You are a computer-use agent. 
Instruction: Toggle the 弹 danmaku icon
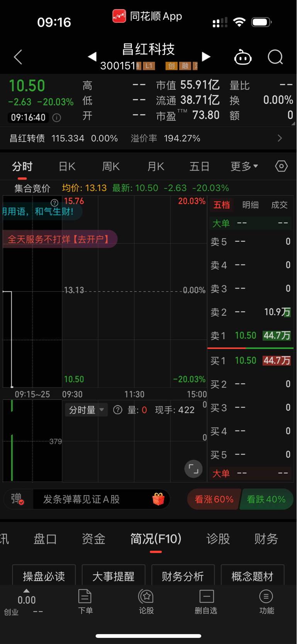pos(17,499)
